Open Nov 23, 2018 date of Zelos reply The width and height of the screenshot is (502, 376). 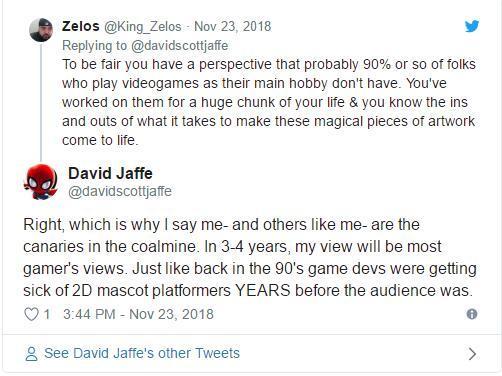tap(233, 26)
